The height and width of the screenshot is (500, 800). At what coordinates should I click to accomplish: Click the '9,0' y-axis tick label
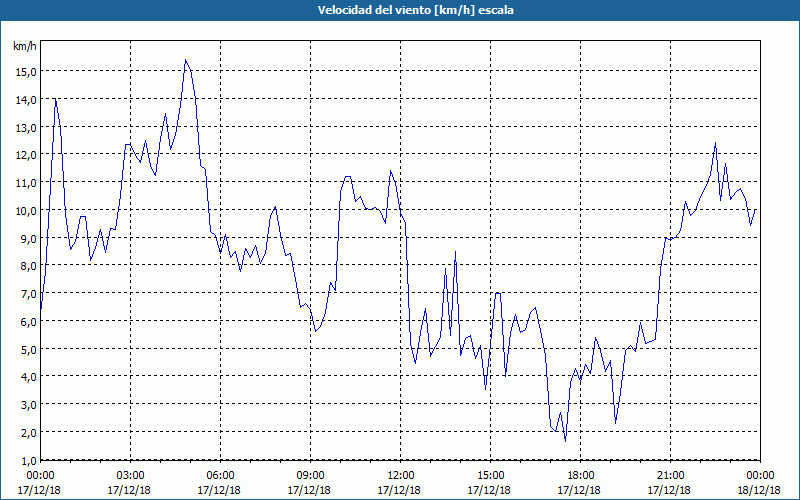(x=28, y=238)
